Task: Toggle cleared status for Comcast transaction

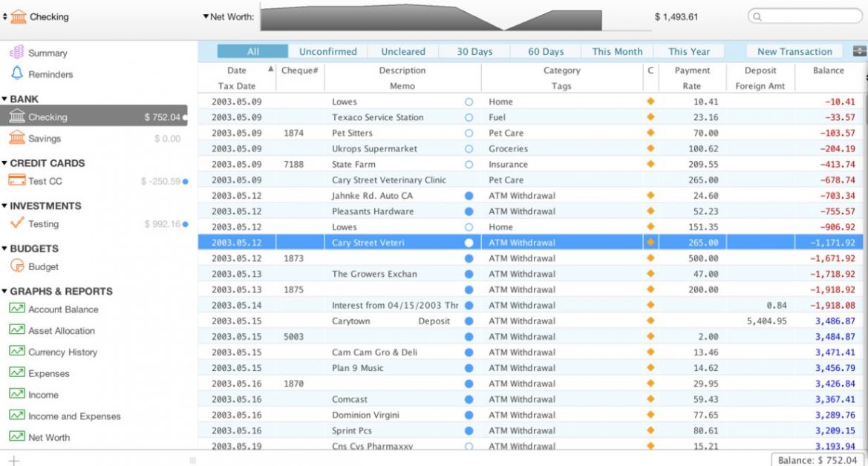Action: click(469, 399)
